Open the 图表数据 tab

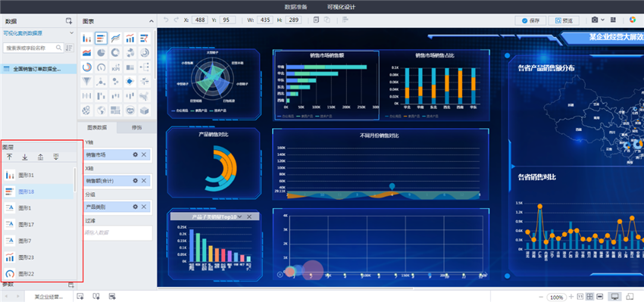pyautogui.click(x=97, y=128)
